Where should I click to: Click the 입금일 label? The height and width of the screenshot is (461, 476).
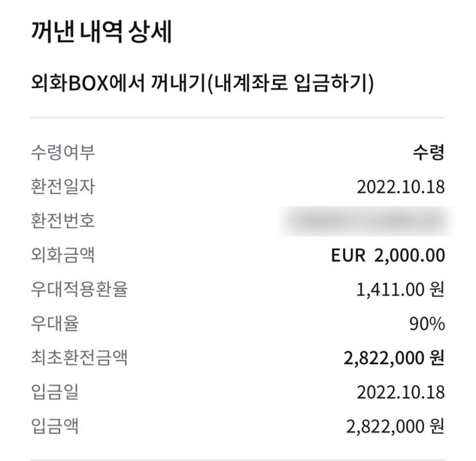[x=55, y=392]
